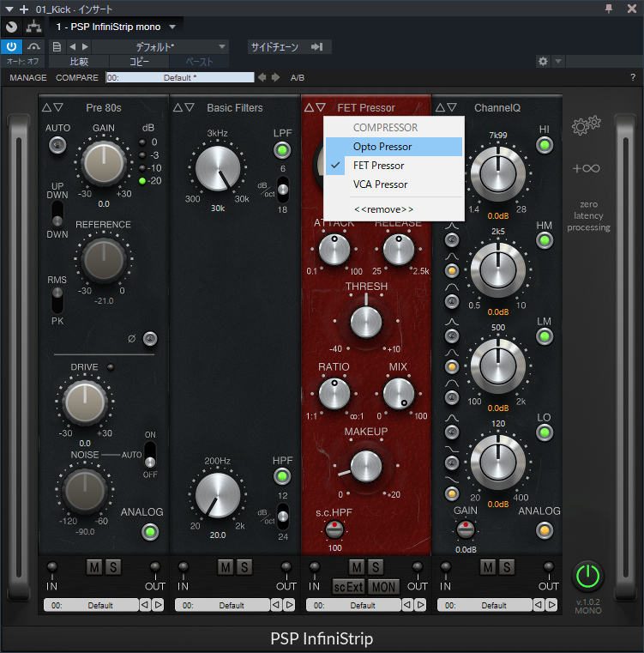The image size is (644, 653).
Task: Click preset field under FET Pressor module
Action: click(353, 605)
